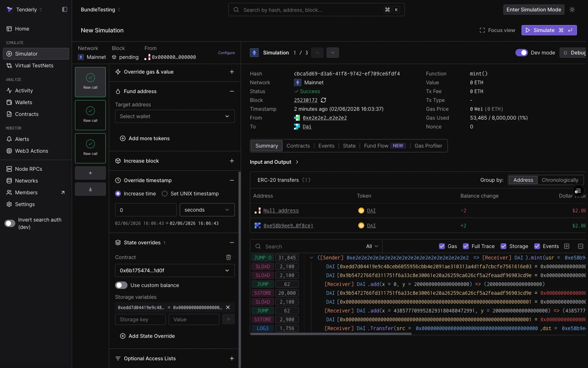
Task: Open contract 0x6b175474...1d0f dropdown
Action: [175, 270]
